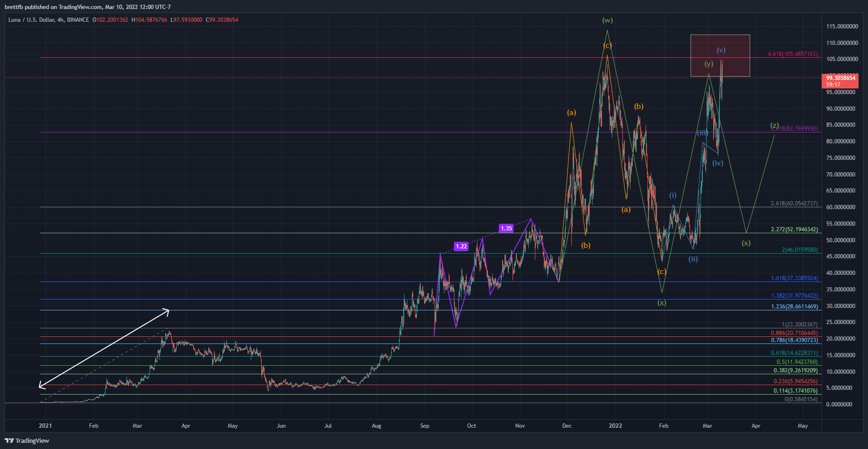Click the Fibonacci label 0.236(5.9454256)
This screenshot has height=449, width=868.
796,381
